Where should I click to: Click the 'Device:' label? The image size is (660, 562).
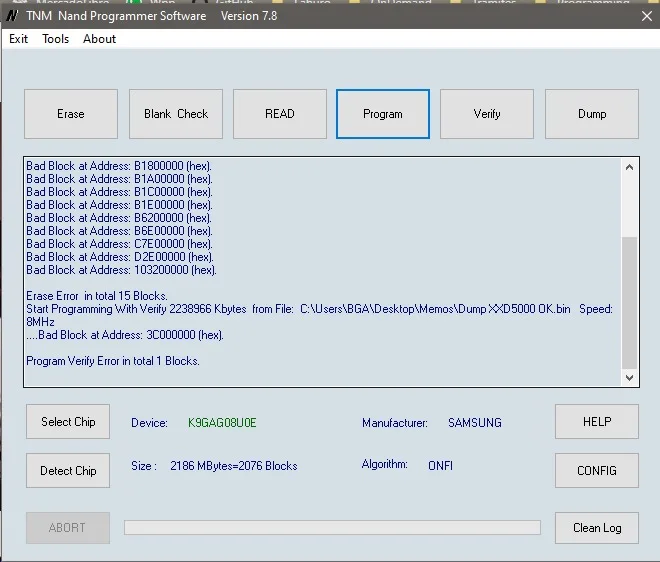click(x=149, y=423)
